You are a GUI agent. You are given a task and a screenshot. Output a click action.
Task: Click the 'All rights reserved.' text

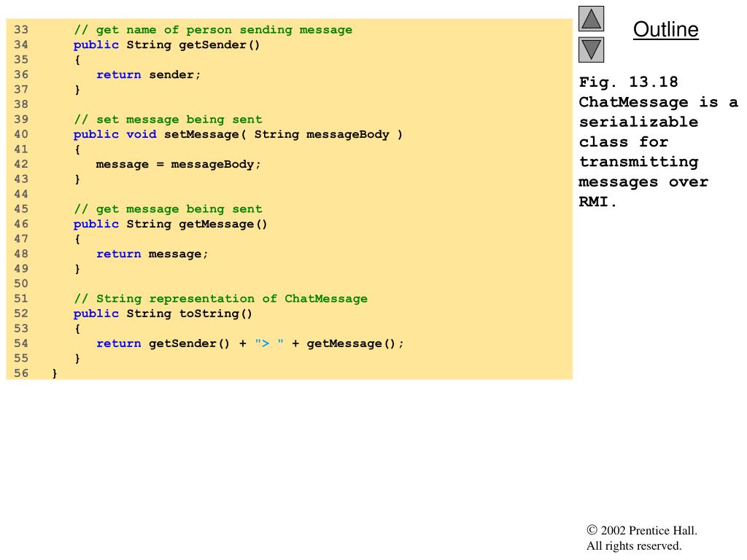click(x=634, y=545)
